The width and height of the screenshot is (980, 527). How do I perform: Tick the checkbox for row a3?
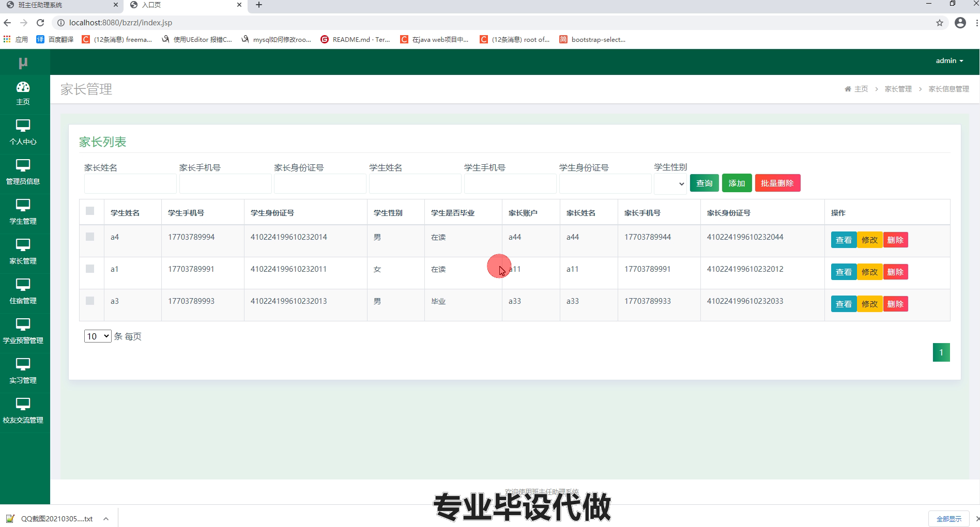[90, 301]
